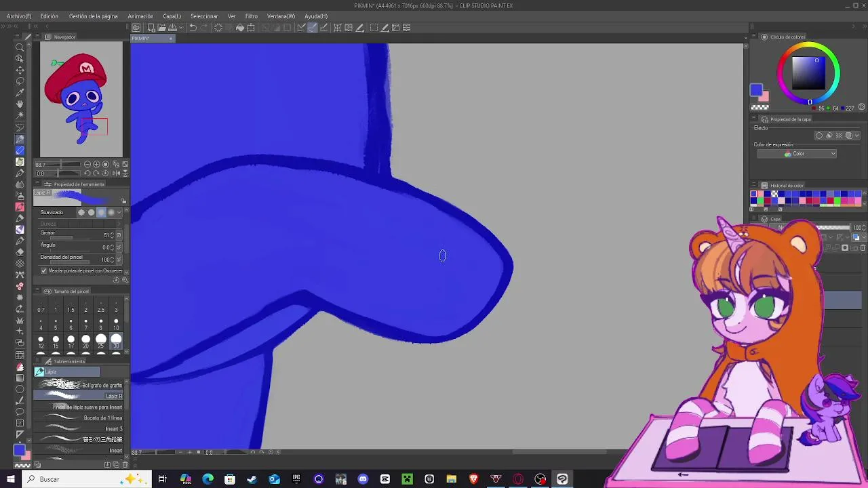
Task: Enable Mezclar puntas de pincel con Oscurecer checkbox
Action: (x=44, y=270)
